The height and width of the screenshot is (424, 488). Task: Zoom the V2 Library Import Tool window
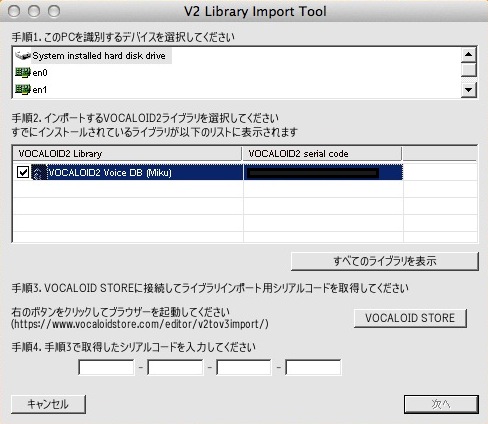[54, 11]
